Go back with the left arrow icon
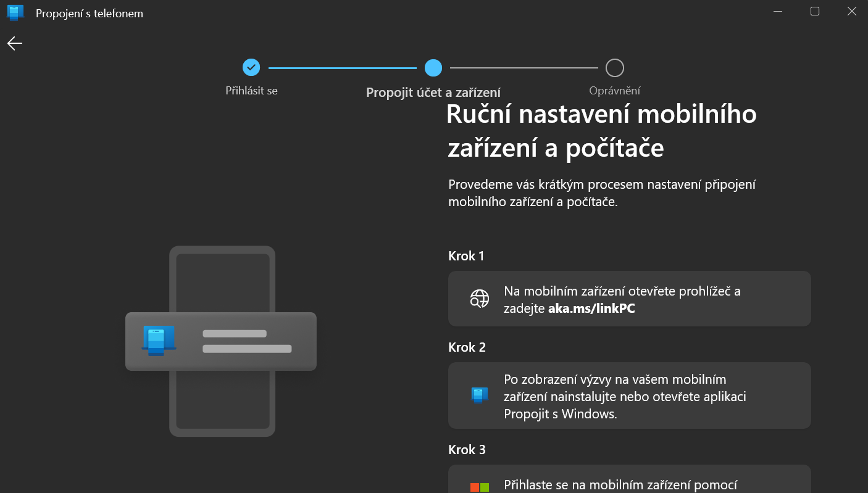Viewport: 868px width, 493px height. pos(15,43)
